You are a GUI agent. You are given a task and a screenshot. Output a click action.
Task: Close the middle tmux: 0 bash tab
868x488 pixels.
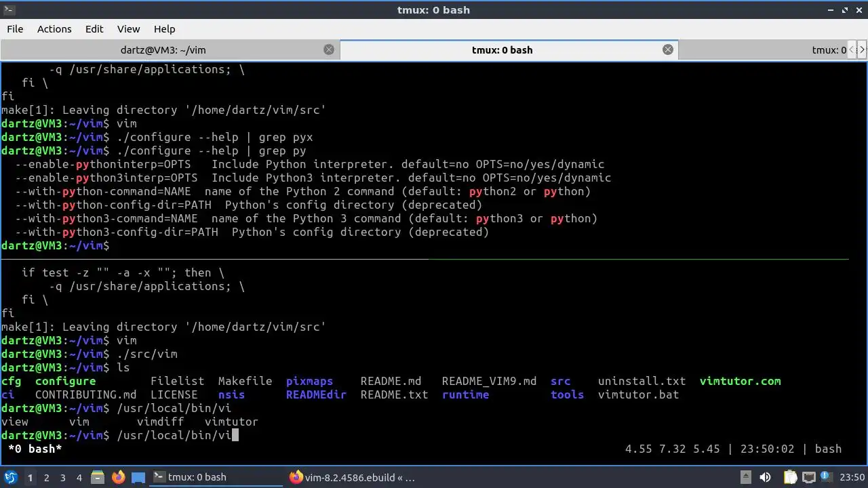668,49
